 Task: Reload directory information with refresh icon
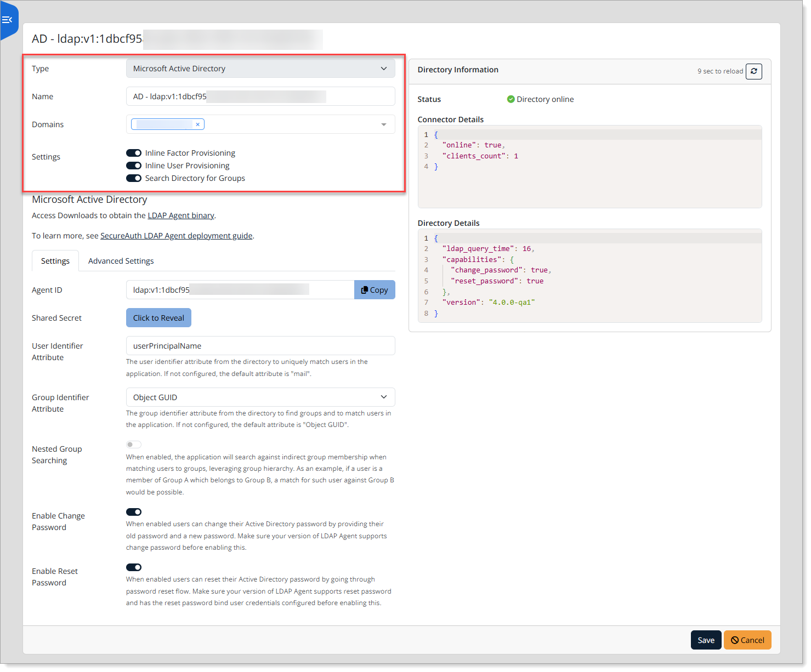(754, 71)
